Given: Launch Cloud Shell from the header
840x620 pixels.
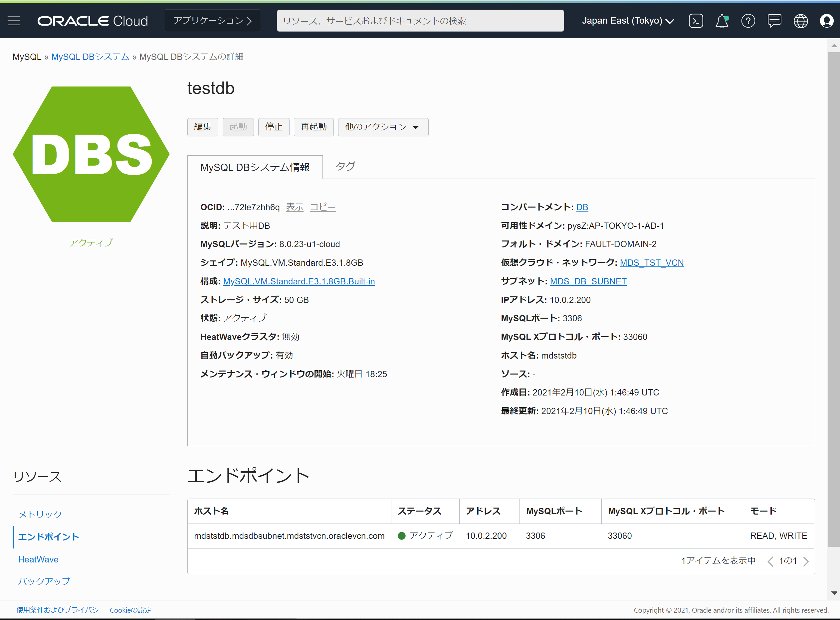Looking at the screenshot, I should pos(696,21).
